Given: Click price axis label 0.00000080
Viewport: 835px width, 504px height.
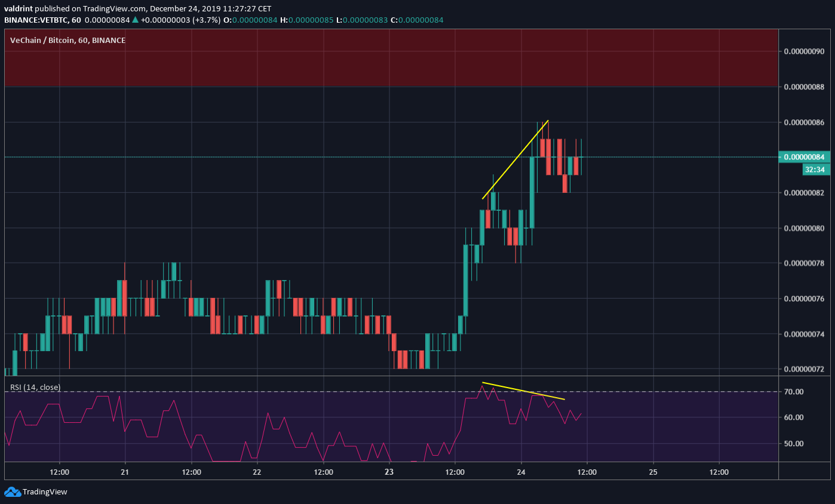Looking at the screenshot, I should pyautogui.click(x=805, y=228).
